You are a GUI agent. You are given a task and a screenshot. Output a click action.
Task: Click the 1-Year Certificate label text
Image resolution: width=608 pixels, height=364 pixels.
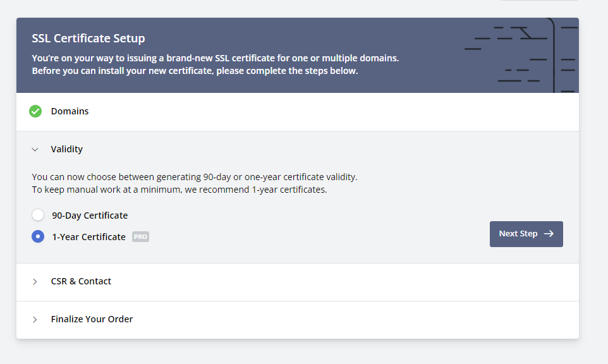click(x=88, y=237)
